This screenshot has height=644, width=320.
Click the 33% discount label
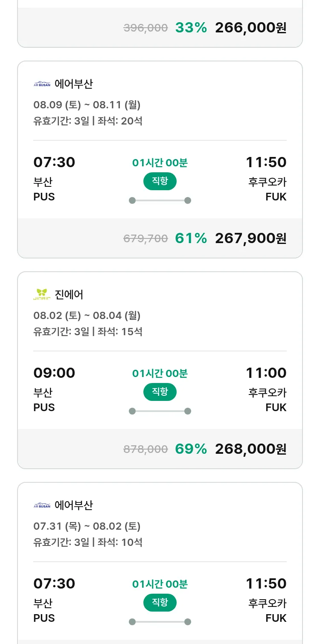191,28
